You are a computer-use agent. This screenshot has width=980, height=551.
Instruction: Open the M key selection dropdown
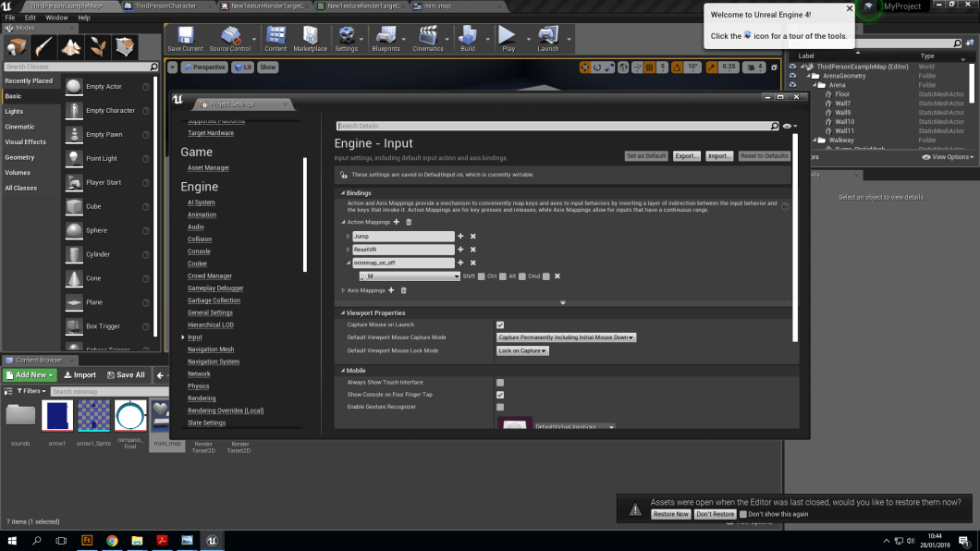click(x=410, y=276)
